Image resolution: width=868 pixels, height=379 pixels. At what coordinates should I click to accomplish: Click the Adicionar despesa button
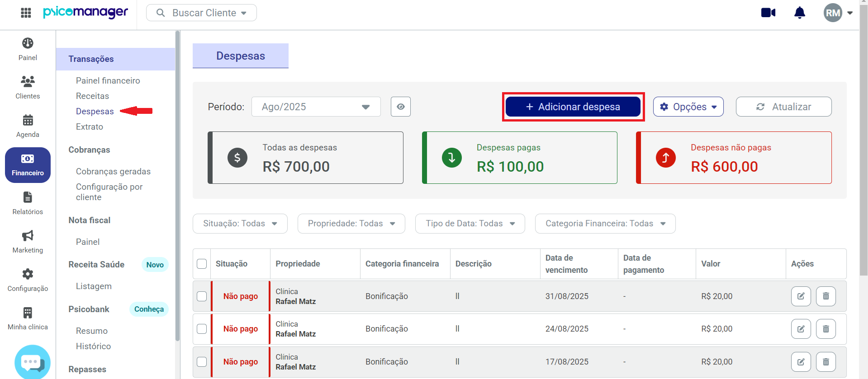(x=573, y=107)
